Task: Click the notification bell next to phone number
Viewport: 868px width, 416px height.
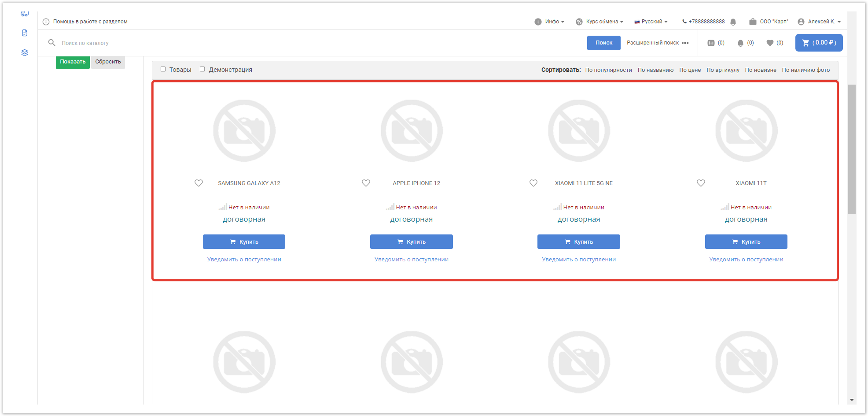Action: [x=733, y=22]
